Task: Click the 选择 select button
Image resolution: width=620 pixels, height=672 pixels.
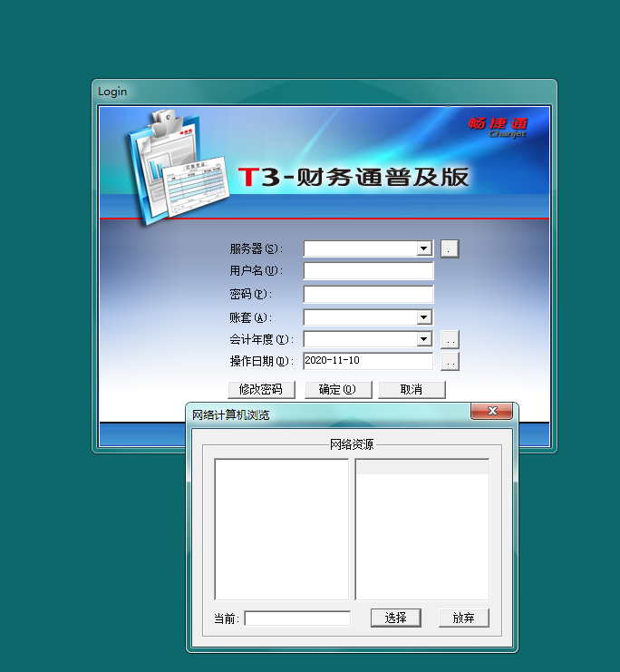Action: (395, 618)
